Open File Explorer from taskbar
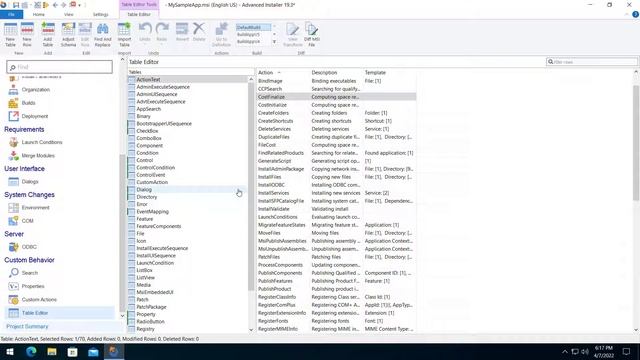The image size is (640, 360). pyautogui.click(x=52, y=351)
